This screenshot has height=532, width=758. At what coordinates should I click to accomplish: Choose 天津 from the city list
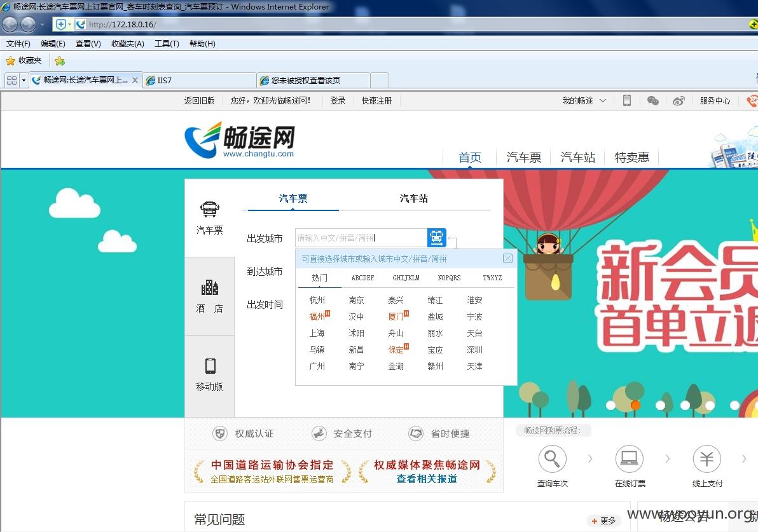pyautogui.click(x=475, y=366)
